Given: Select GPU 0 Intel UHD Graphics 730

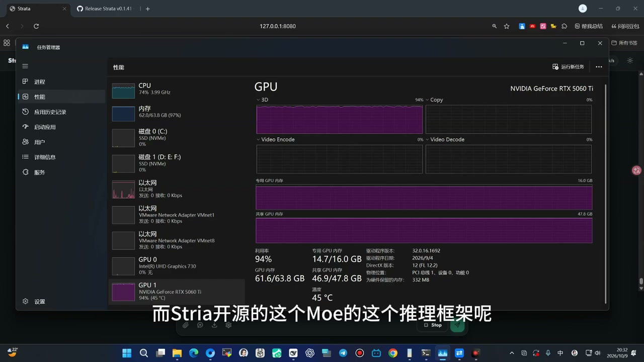Looking at the screenshot, I should click(x=177, y=266).
